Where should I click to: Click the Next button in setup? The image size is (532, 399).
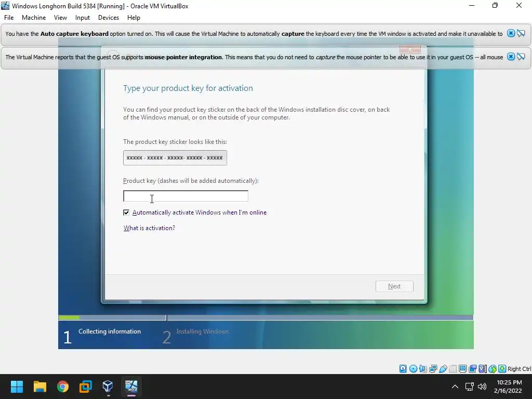pos(394,286)
